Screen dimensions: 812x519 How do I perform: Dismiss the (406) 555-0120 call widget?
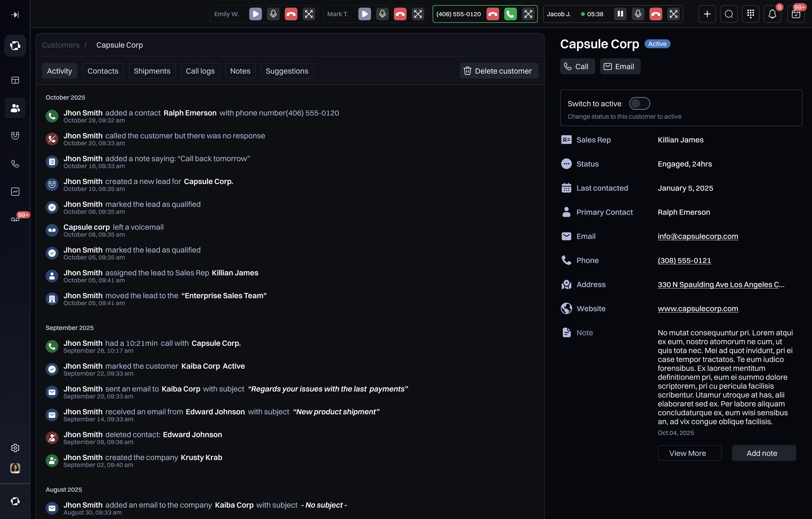pyautogui.click(x=528, y=14)
